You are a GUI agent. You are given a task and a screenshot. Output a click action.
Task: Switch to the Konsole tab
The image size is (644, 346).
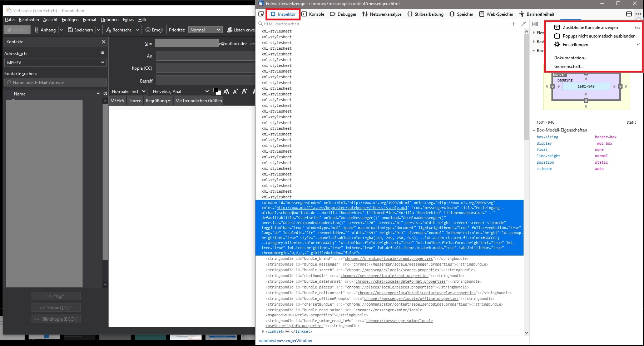click(313, 14)
